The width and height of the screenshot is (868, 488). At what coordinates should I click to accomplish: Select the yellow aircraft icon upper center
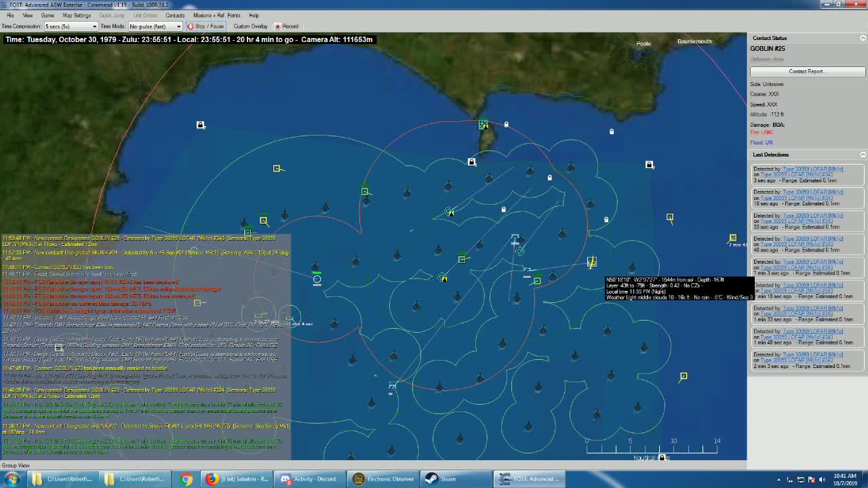click(x=450, y=212)
